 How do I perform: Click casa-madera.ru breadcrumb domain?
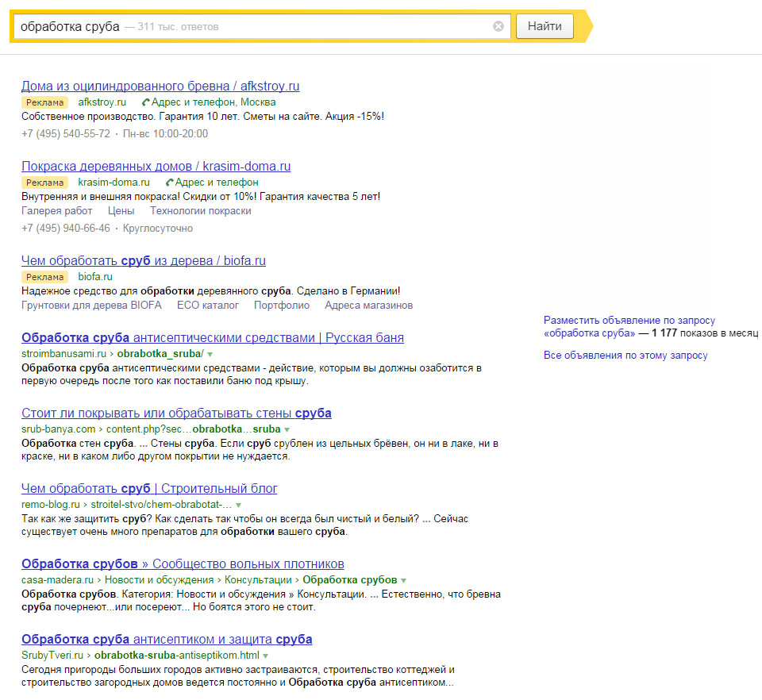57,579
